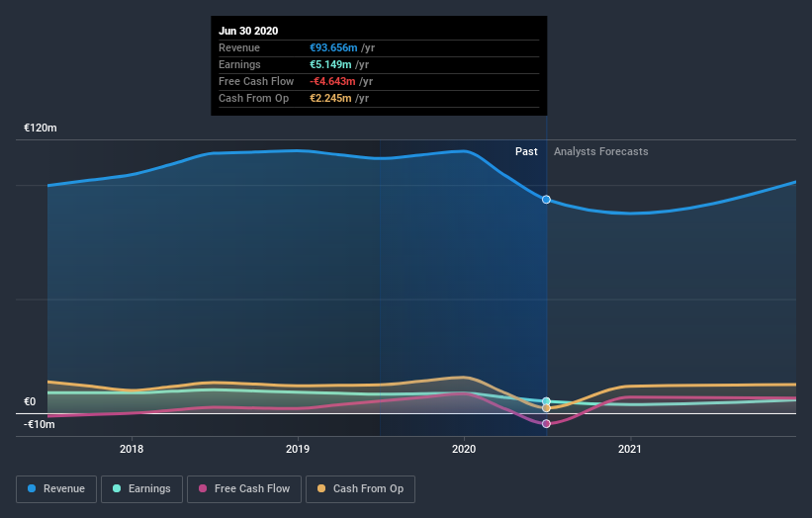This screenshot has height=518, width=812.
Task: Click the -€10m y-axis label
Action: click(x=40, y=424)
